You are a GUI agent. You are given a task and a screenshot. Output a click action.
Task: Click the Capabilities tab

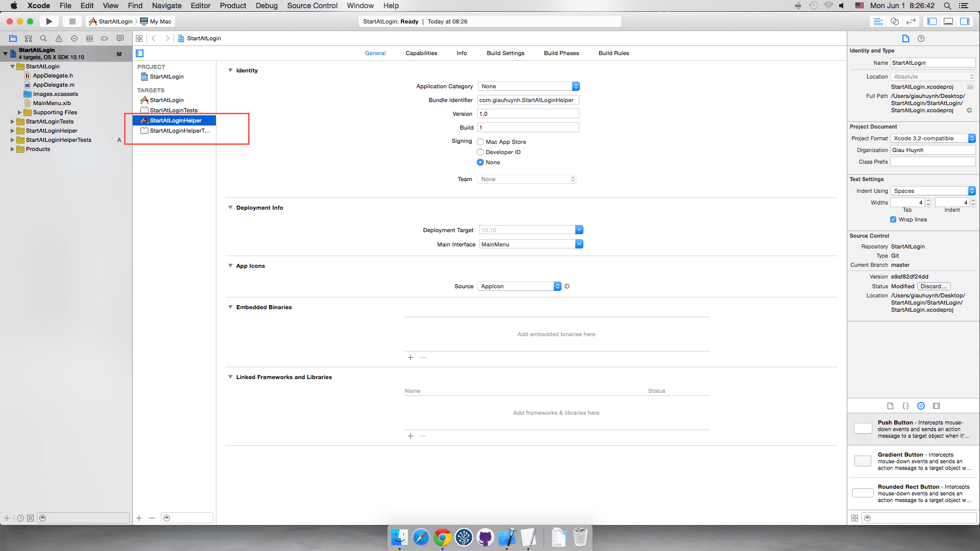421,53
